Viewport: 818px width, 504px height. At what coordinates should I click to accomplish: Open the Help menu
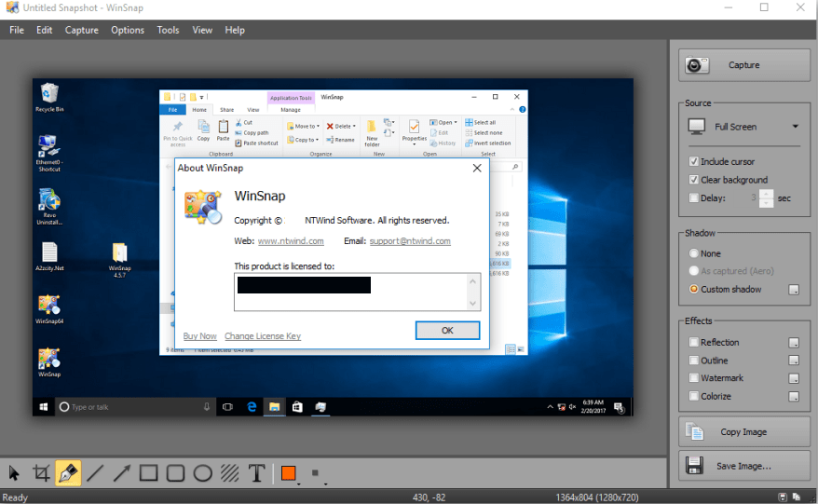(235, 30)
